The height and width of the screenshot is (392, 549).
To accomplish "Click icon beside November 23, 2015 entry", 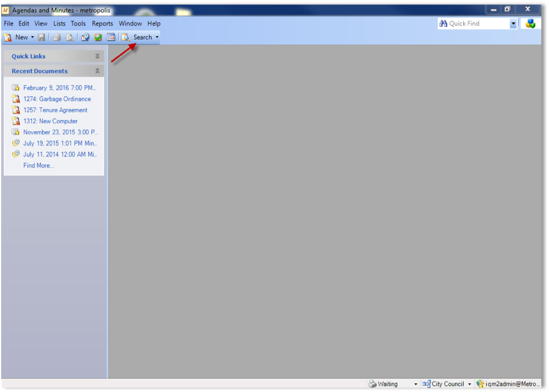I will (16, 132).
